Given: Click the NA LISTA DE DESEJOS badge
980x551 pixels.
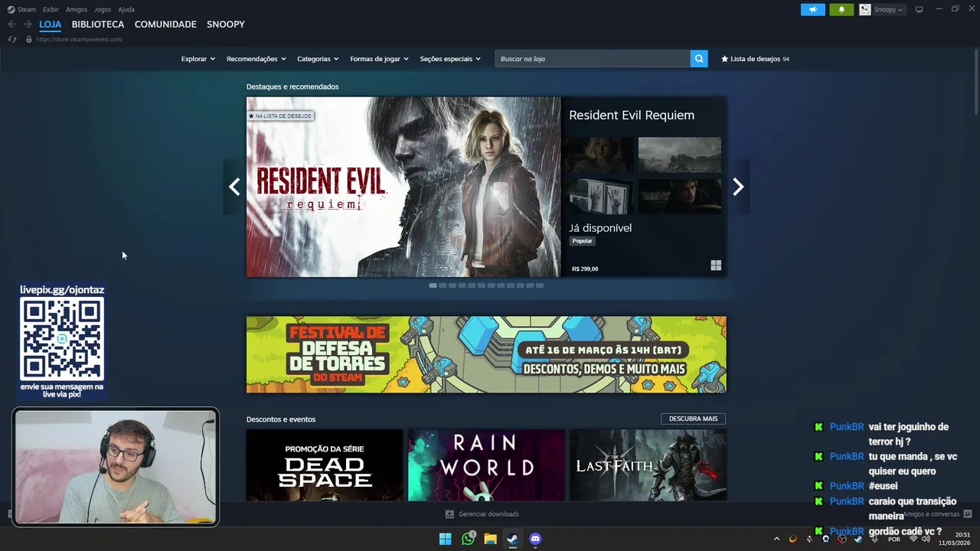Looking at the screenshot, I should click(x=280, y=116).
